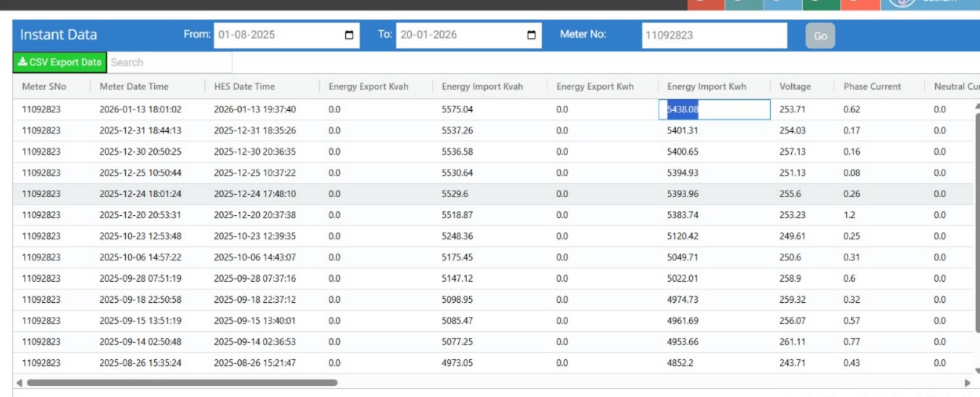Click the horizontal scrollbar thumb below table

pos(181,383)
